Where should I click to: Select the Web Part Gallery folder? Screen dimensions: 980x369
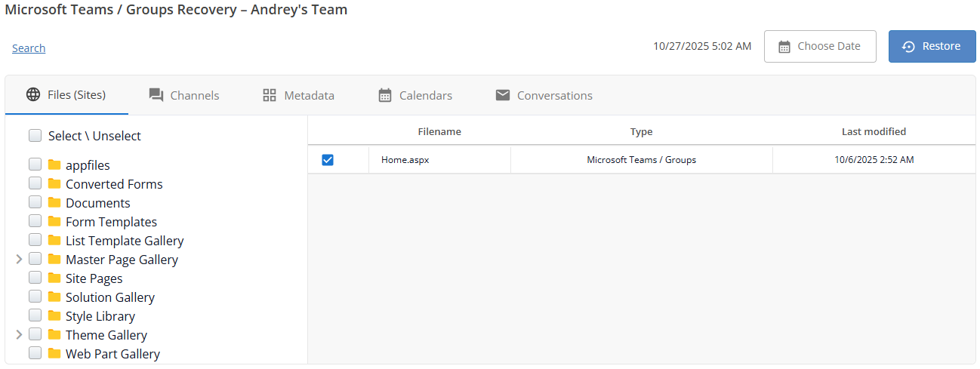(112, 354)
